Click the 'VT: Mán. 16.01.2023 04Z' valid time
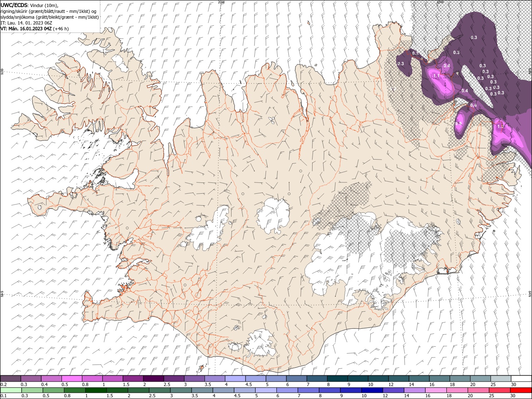Viewport: 532px width, 399px height. (x=26, y=29)
